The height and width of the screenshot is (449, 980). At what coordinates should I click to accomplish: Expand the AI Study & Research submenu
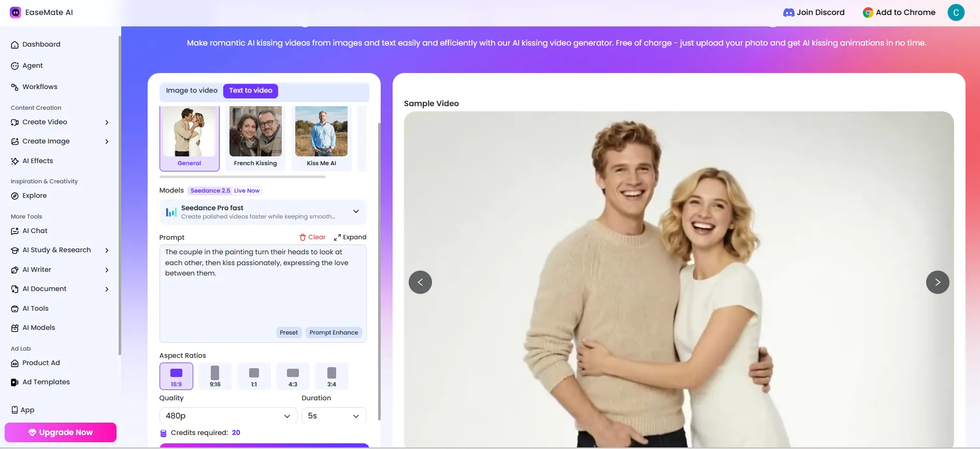coord(107,250)
